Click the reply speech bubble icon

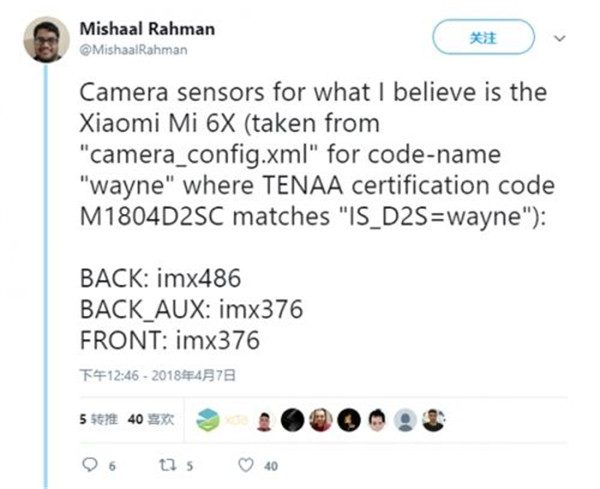[90, 465]
